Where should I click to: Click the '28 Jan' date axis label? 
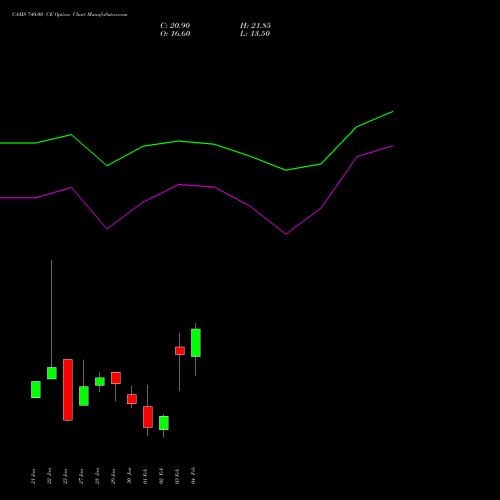click(97, 476)
